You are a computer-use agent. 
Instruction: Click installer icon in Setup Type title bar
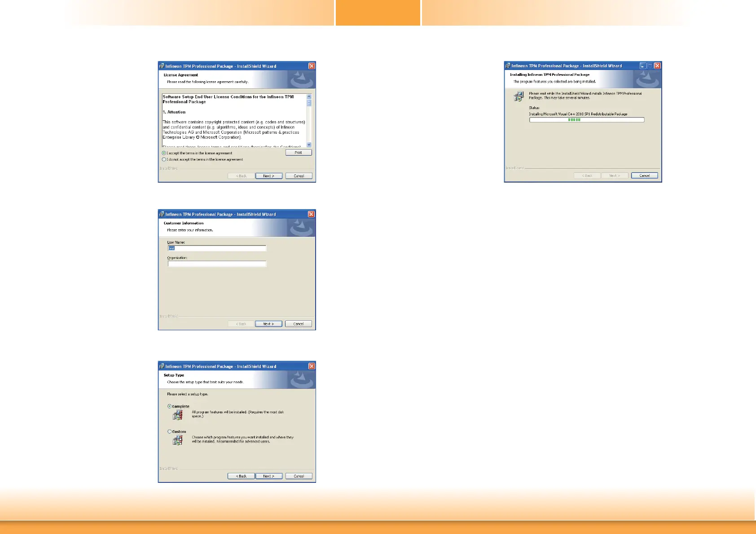pyautogui.click(x=162, y=366)
